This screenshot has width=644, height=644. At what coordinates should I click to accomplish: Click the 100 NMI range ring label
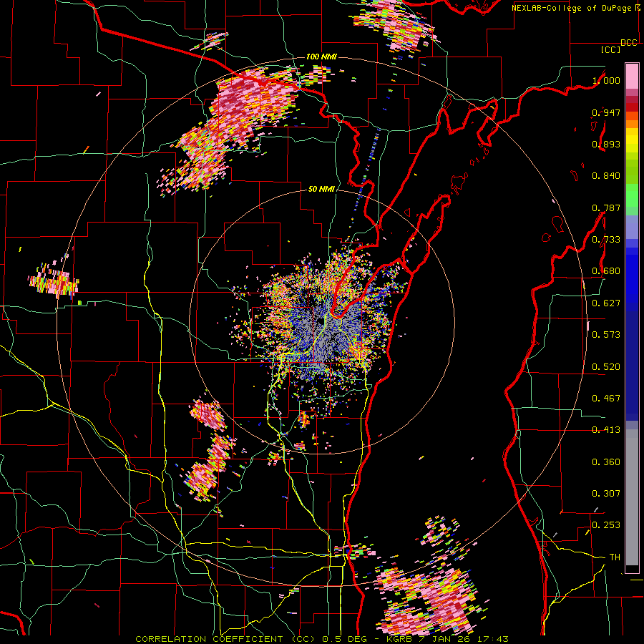tap(321, 57)
